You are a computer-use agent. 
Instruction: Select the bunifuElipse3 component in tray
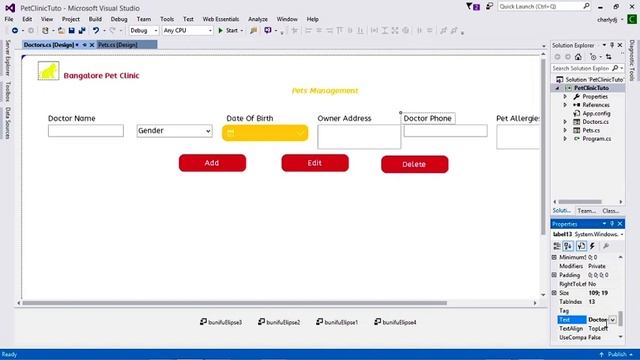click(221, 322)
